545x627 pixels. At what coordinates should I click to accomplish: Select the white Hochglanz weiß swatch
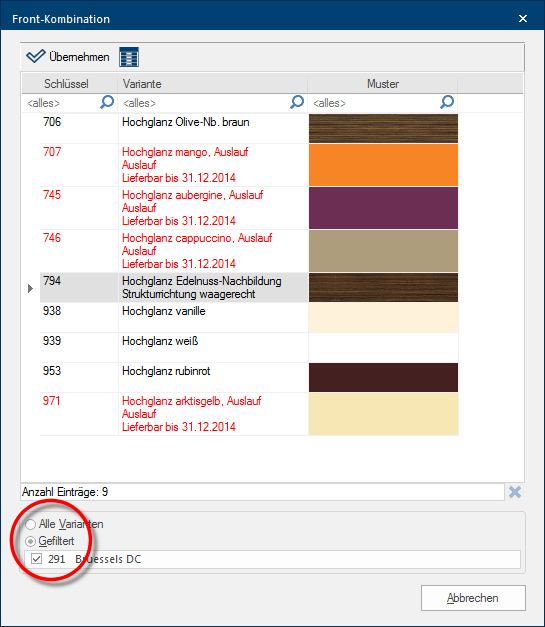click(383, 347)
